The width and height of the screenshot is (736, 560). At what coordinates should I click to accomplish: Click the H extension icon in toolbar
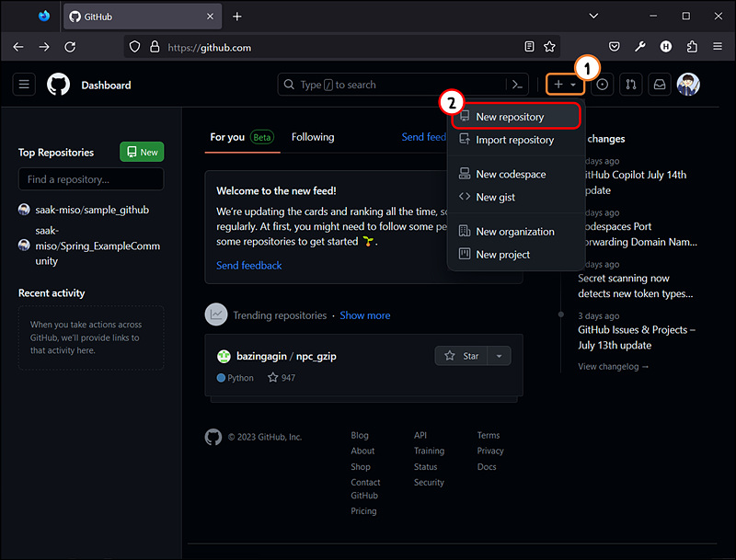tap(665, 46)
